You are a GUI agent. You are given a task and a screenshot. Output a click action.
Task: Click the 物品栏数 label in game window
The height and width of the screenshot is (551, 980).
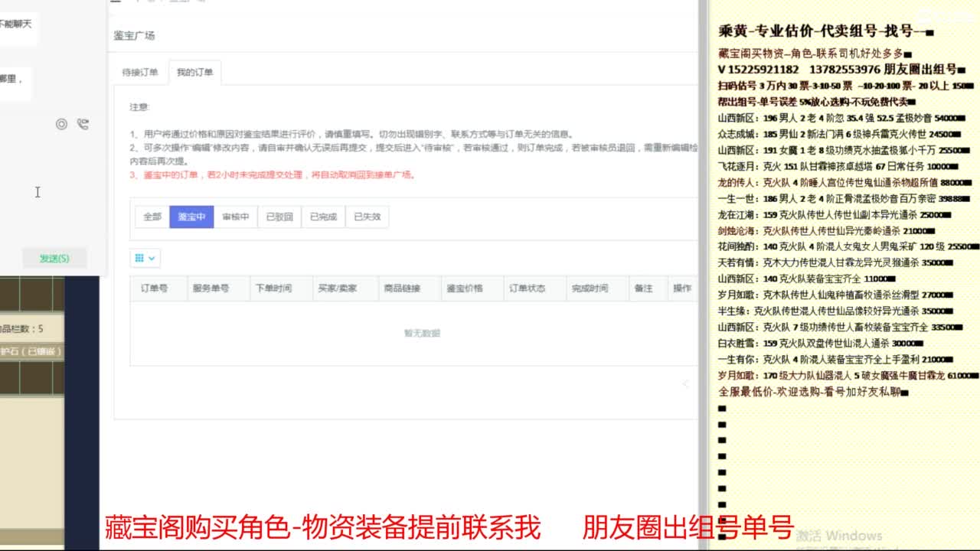21,329
